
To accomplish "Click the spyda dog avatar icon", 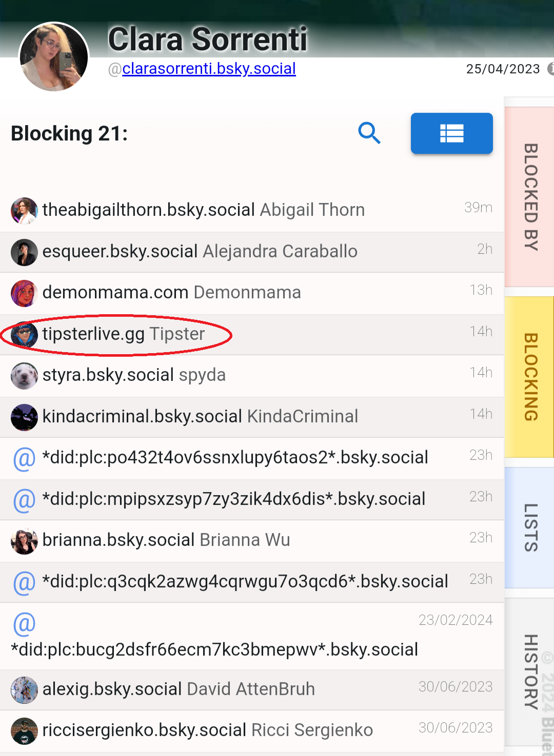I will [x=24, y=376].
